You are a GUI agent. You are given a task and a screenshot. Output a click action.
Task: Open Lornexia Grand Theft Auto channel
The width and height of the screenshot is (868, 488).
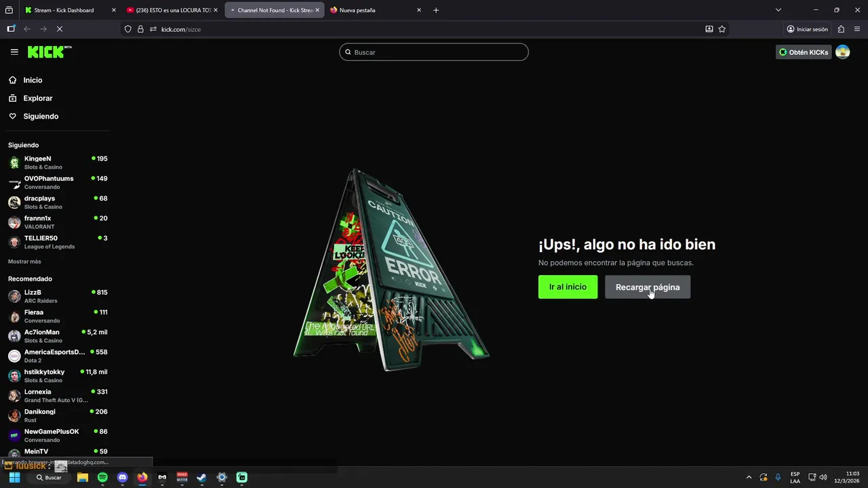click(x=58, y=396)
